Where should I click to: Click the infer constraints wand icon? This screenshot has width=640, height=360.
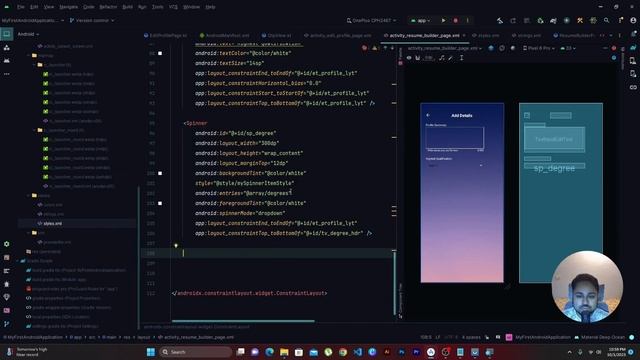pos(451,58)
